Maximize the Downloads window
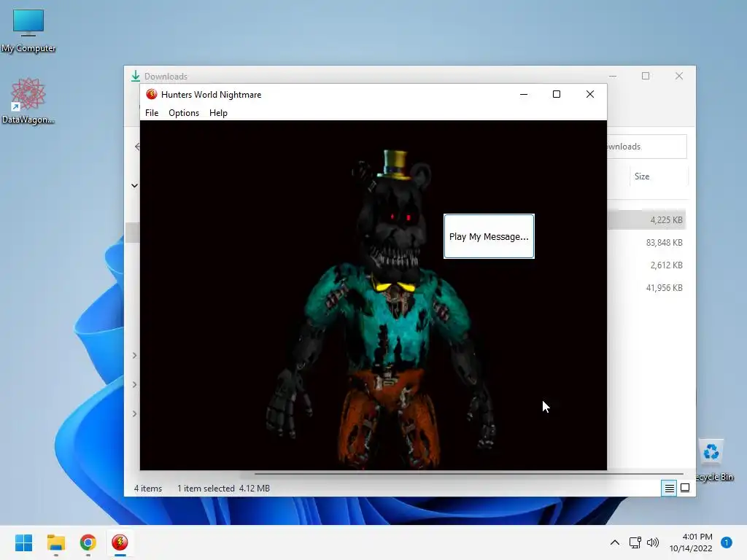Screen dimensions: 747x560 coord(646,76)
